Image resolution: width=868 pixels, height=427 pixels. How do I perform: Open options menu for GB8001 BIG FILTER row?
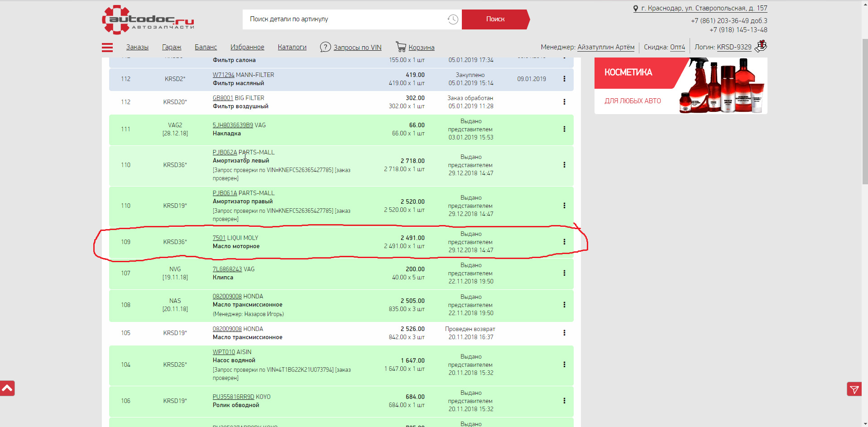[x=564, y=102]
